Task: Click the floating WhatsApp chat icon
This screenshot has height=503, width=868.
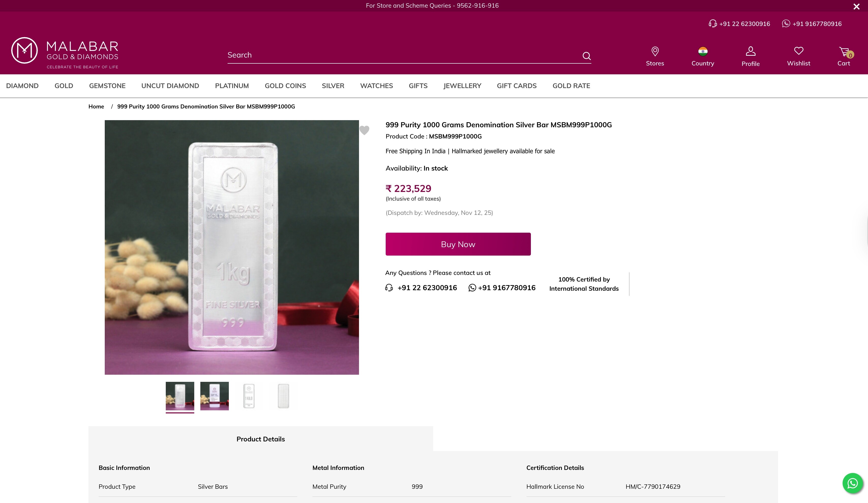Action: pyautogui.click(x=852, y=483)
